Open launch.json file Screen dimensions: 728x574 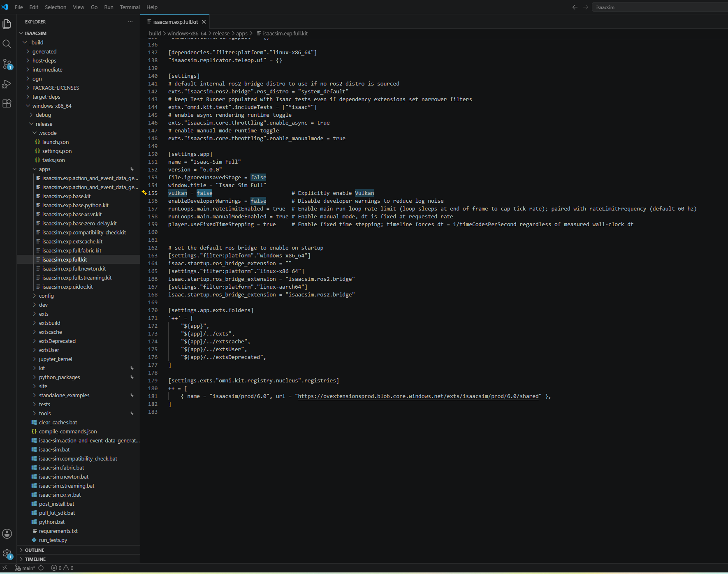56,142
